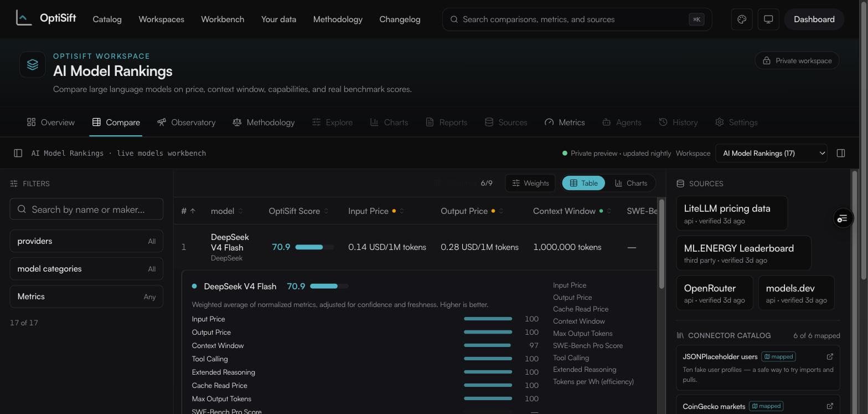Image resolution: width=868 pixels, height=414 pixels.
Task: Click the 0.14 USD/1M tokens cell
Action: [x=387, y=247]
